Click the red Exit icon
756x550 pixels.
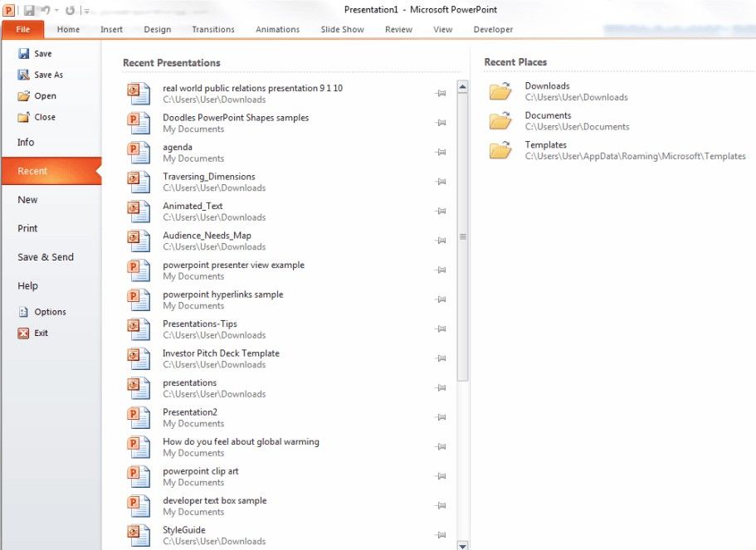pyautogui.click(x=23, y=333)
